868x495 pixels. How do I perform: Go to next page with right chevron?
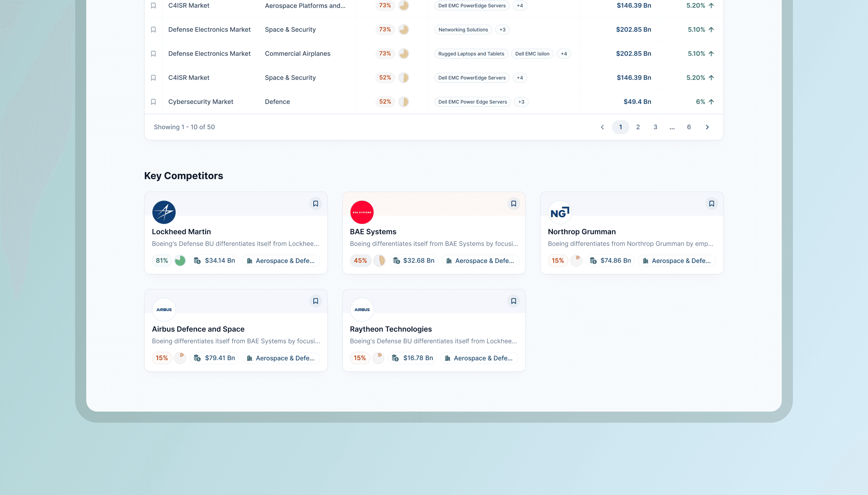point(707,127)
